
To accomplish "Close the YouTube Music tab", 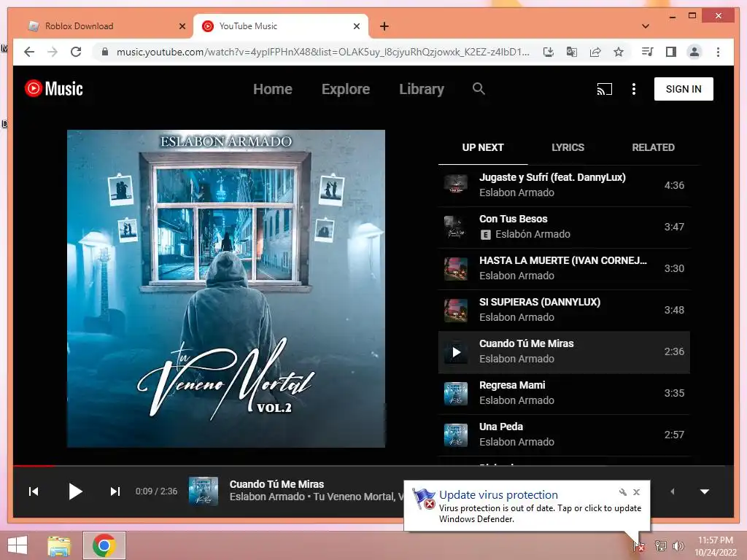I will point(356,26).
